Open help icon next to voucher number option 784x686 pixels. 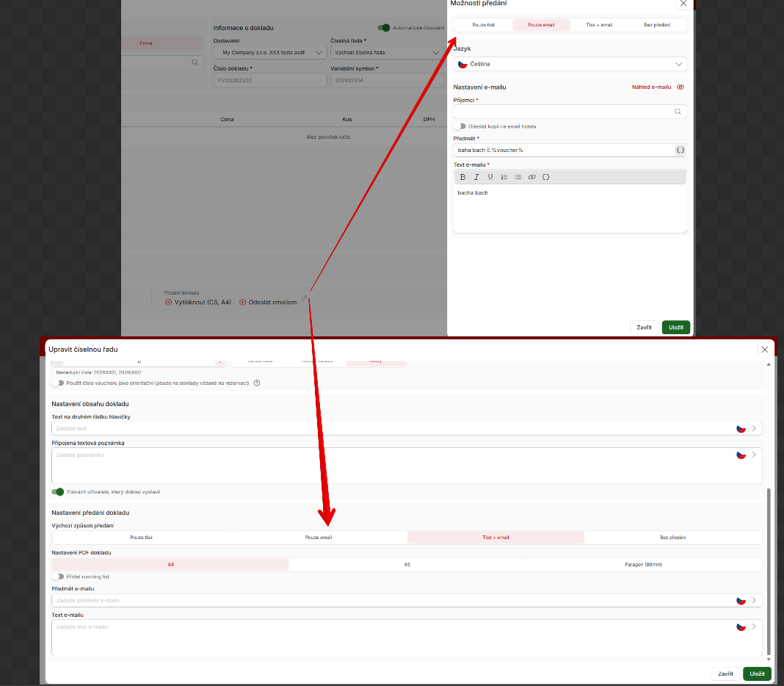(257, 383)
